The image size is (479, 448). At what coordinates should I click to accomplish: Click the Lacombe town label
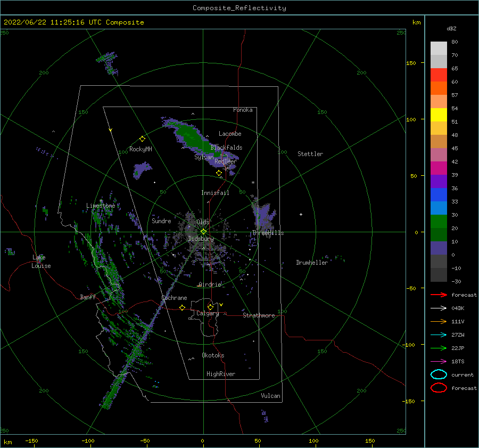coord(230,134)
